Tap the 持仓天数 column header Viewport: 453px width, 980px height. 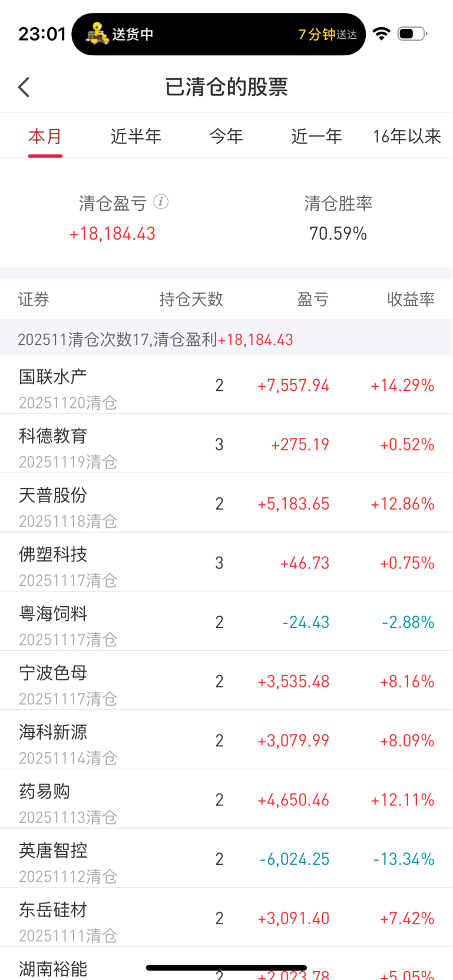tap(191, 300)
